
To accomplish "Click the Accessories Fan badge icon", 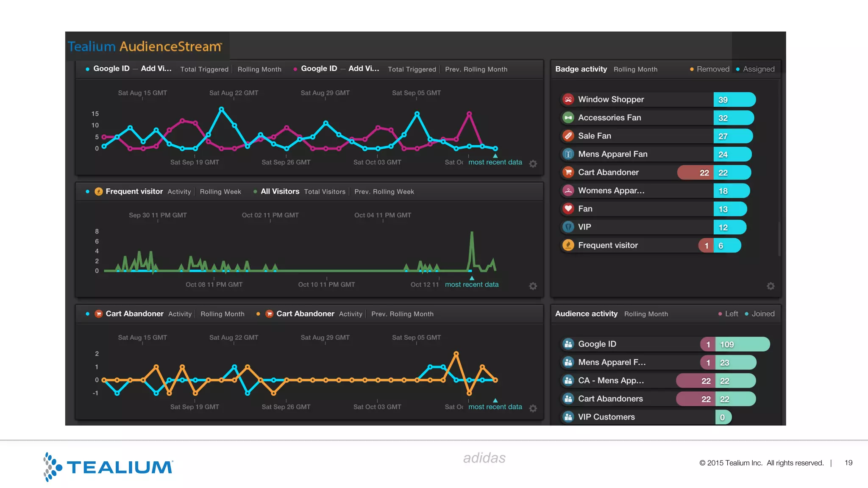I will [x=568, y=118].
